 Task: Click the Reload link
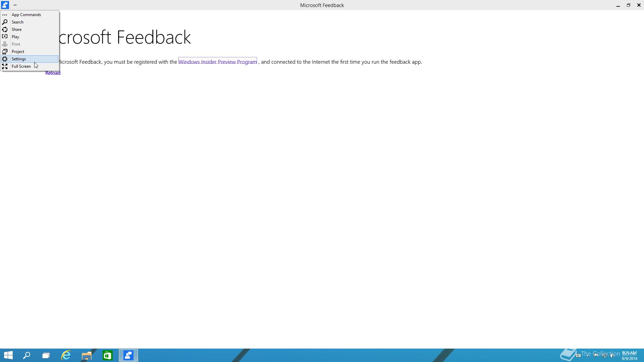pyautogui.click(x=53, y=73)
